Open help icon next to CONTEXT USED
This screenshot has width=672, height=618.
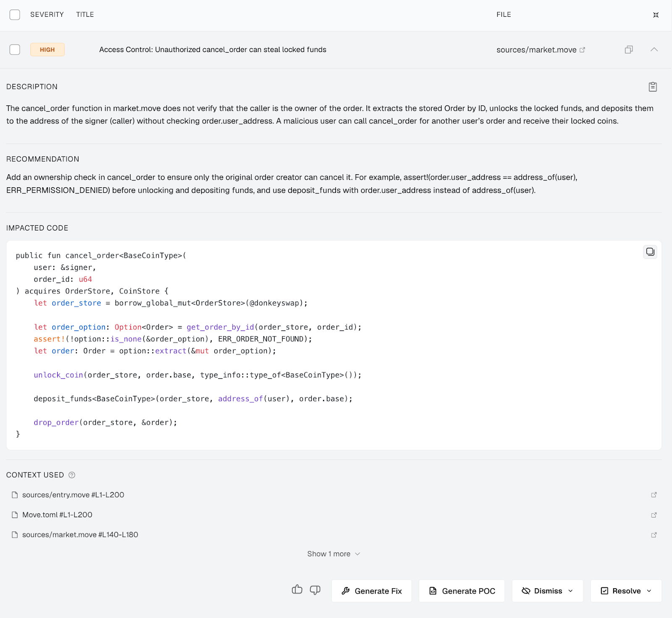pos(72,475)
